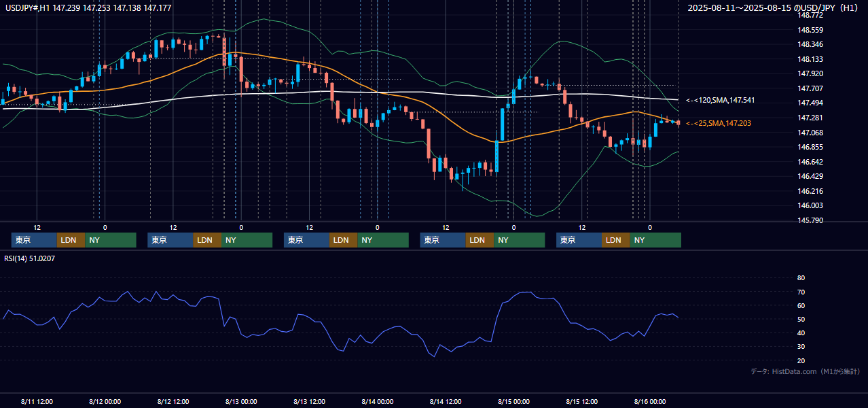Click the USDJPY#,H1 chart title text
The image size is (868, 408).
point(88,8)
